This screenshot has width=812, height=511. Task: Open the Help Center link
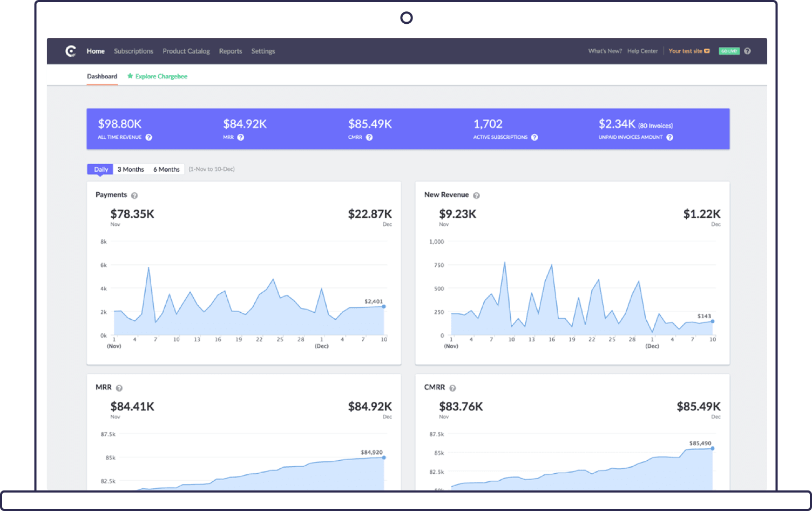pos(642,51)
